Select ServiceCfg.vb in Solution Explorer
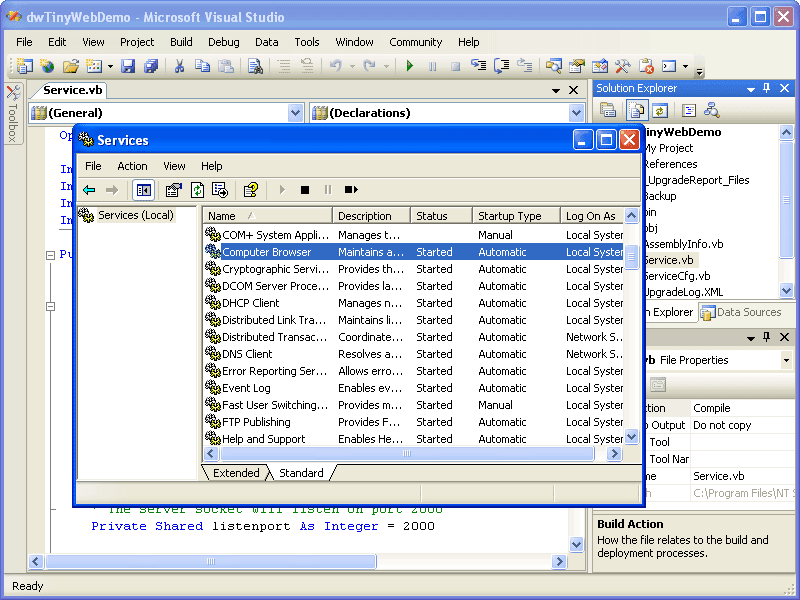The height and width of the screenshot is (600, 800). tap(677, 276)
